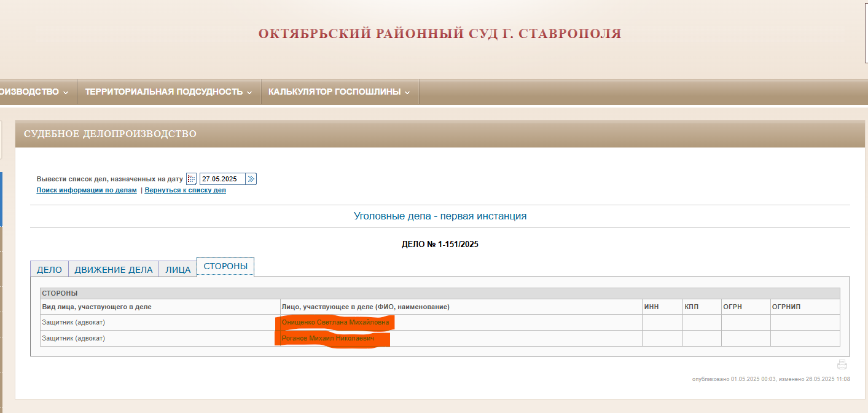The height and width of the screenshot is (413, 868).
Task: Open the ЛИЦА tab
Action: click(178, 270)
